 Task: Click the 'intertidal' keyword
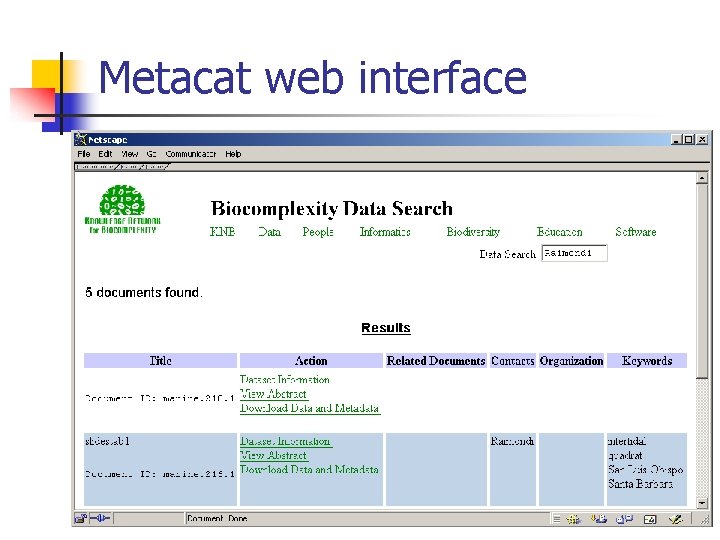pos(627,441)
